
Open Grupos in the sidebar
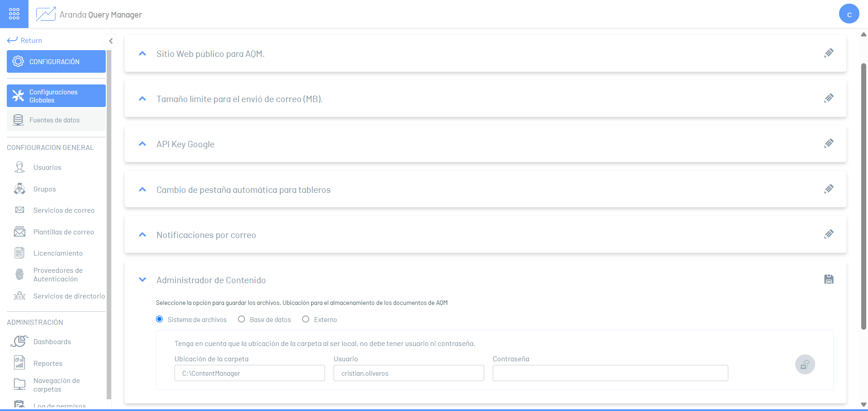coord(44,189)
